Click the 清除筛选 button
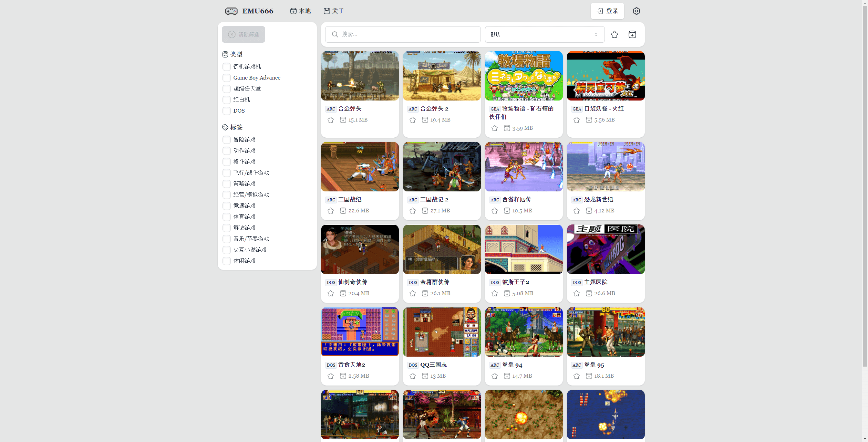This screenshot has width=868, height=442. click(244, 34)
